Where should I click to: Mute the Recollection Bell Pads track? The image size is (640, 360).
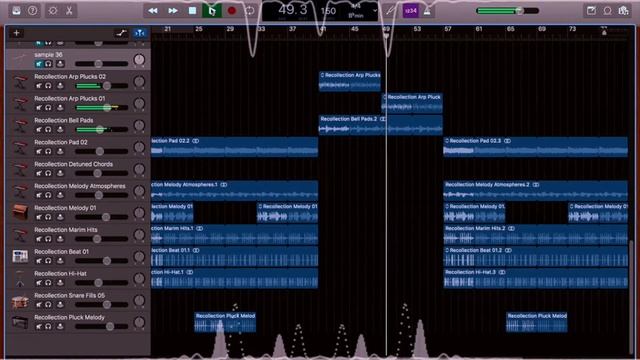[39, 129]
